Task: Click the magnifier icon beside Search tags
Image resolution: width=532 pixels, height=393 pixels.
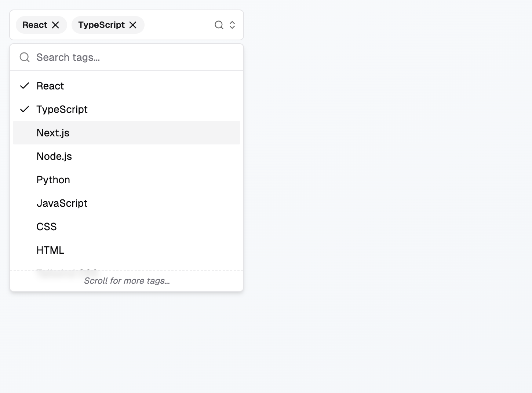Action: point(25,57)
